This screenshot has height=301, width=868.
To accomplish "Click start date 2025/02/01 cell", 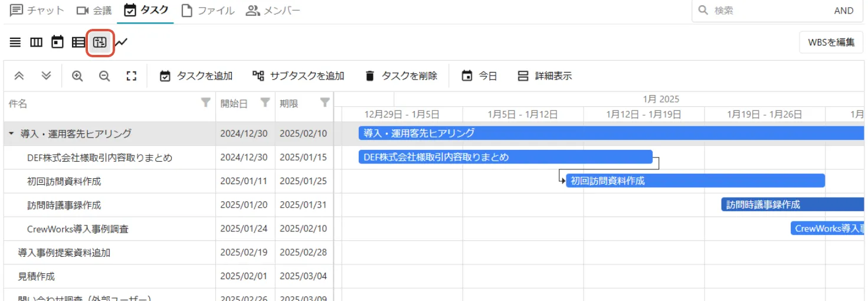I will point(244,276).
